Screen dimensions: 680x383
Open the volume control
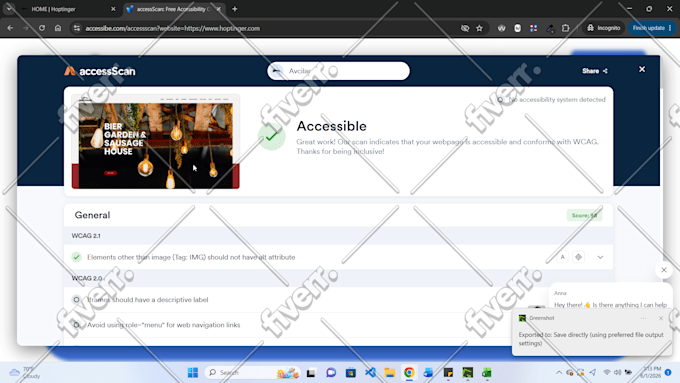click(617, 373)
